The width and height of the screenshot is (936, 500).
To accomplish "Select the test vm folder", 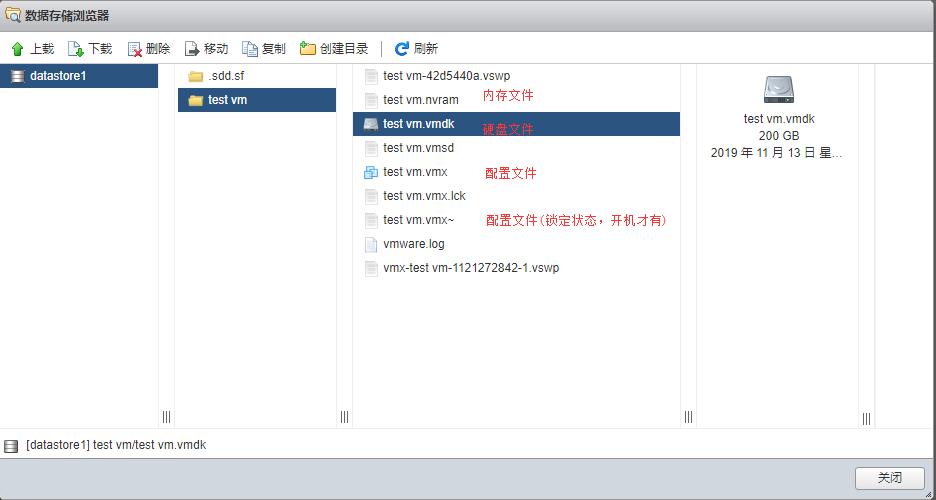I will tap(227, 100).
